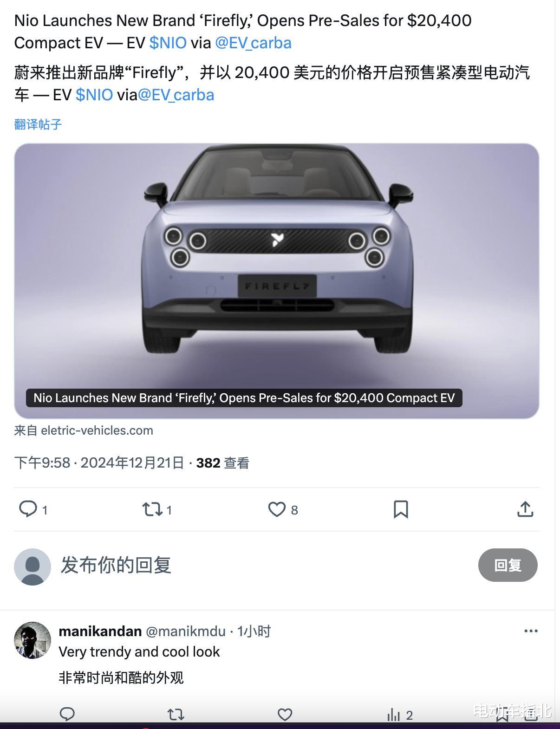The image size is (560, 729).
Task: Open the more options menu on manikandan's reply
Action: coord(531,631)
